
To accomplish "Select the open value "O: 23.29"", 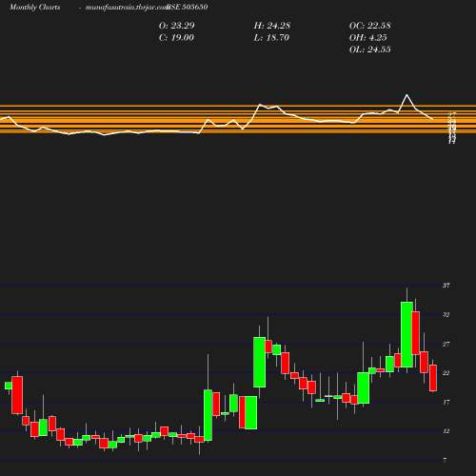I will click(177, 26).
